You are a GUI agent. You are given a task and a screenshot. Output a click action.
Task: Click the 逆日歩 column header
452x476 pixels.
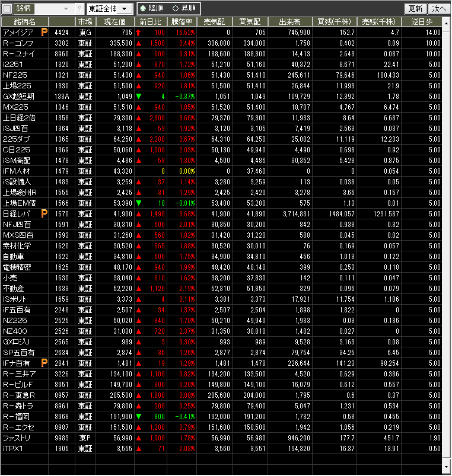pyautogui.click(x=426, y=21)
